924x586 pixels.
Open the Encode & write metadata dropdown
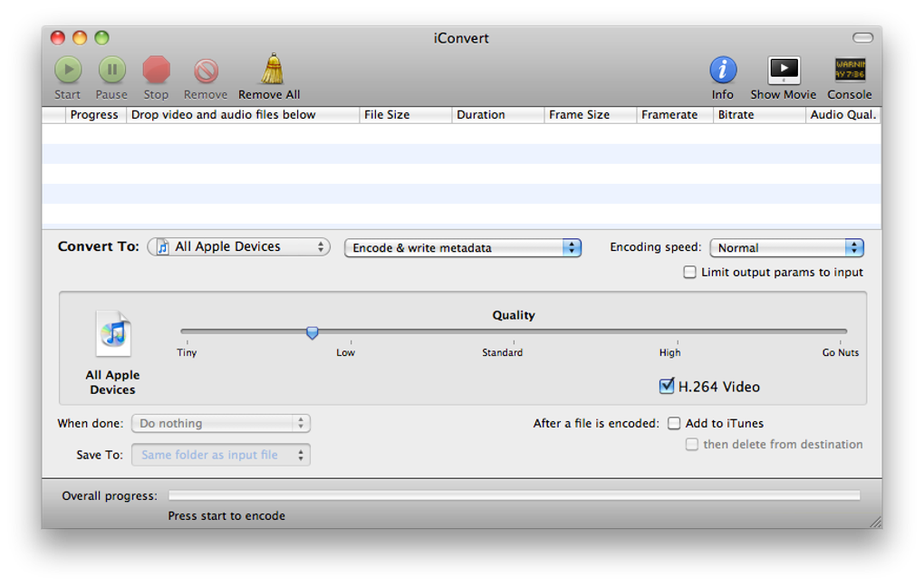(x=462, y=246)
